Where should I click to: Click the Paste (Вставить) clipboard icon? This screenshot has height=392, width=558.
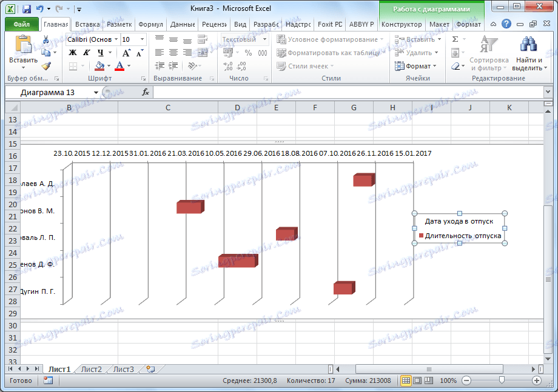pyautogui.click(x=23, y=45)
